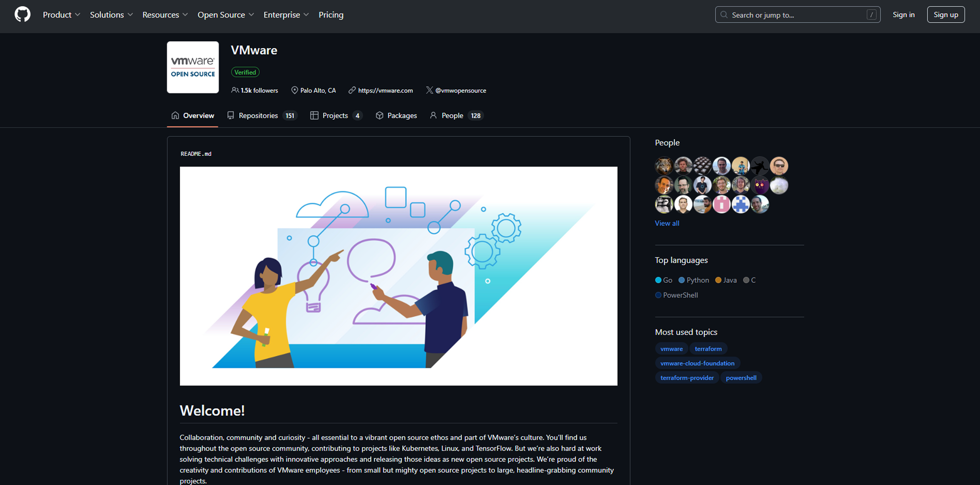
Task: Select the vmware-cloud-foundation topic tag
Action: [697, 363]
